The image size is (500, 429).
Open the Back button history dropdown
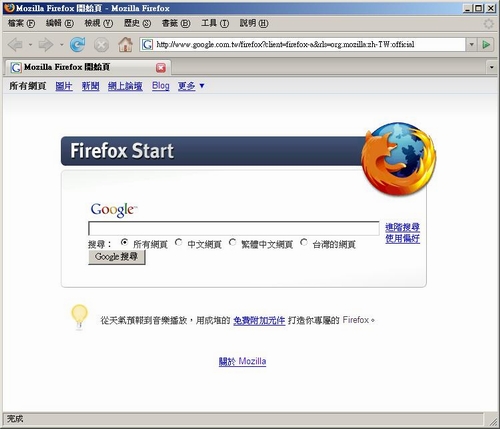coord(30,44)
